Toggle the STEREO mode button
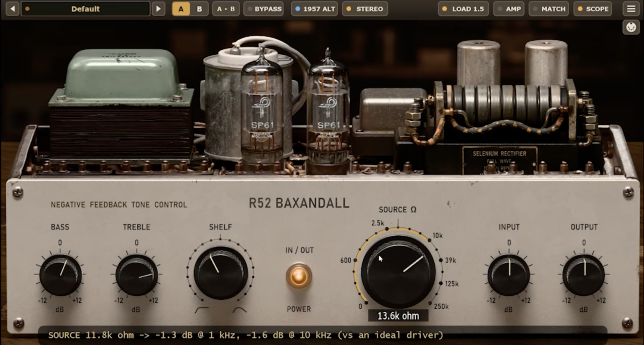Viewport: 644px width, 345px height. point(365,9)
